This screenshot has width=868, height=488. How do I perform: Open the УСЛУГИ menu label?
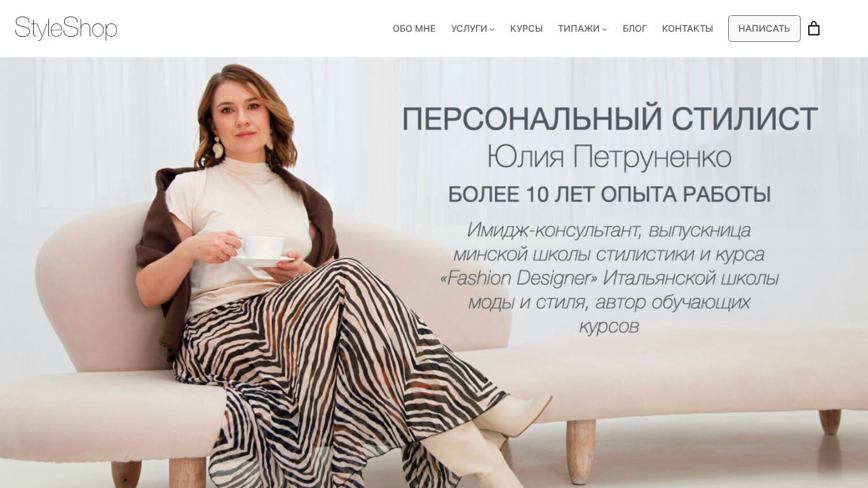469,29
